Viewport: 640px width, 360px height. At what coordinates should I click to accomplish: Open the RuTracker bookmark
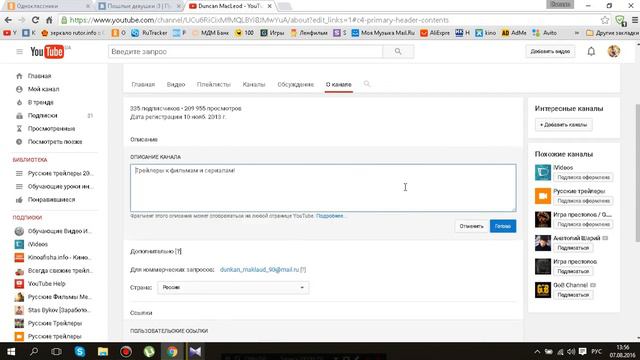click(x=150, y=33)
